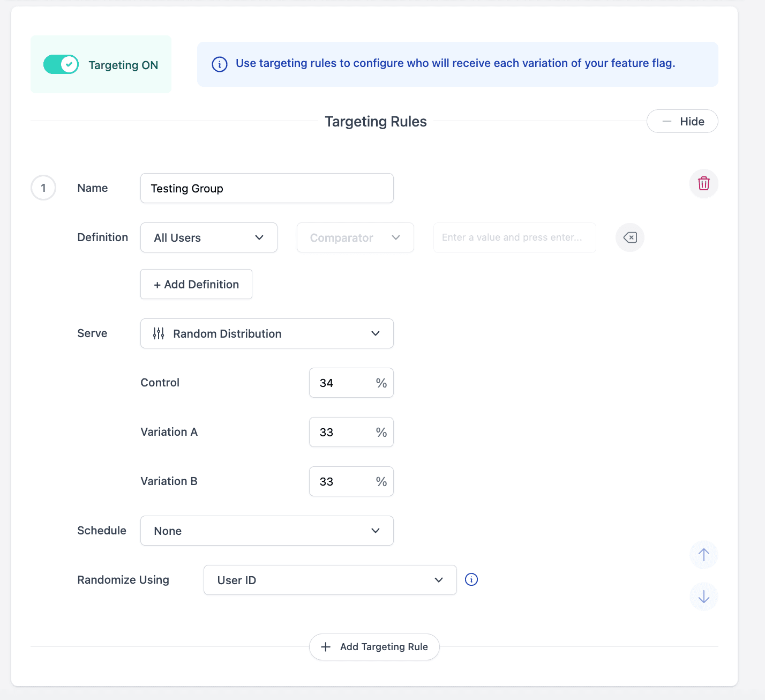Focus the 'Enter a value' input field
Image resolution: width=765 pixels, height=700 pixels.
(x=514, y=237)
